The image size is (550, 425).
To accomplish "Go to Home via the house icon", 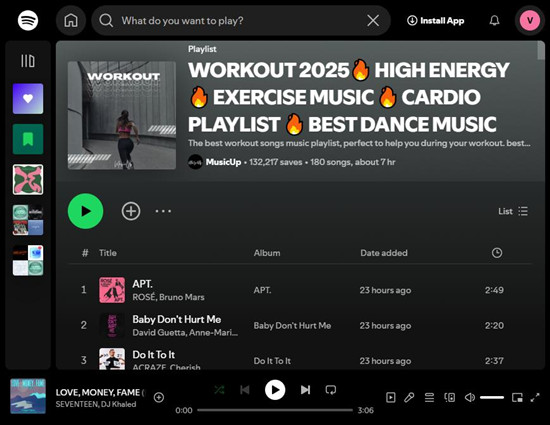I will tap(71, 20).
